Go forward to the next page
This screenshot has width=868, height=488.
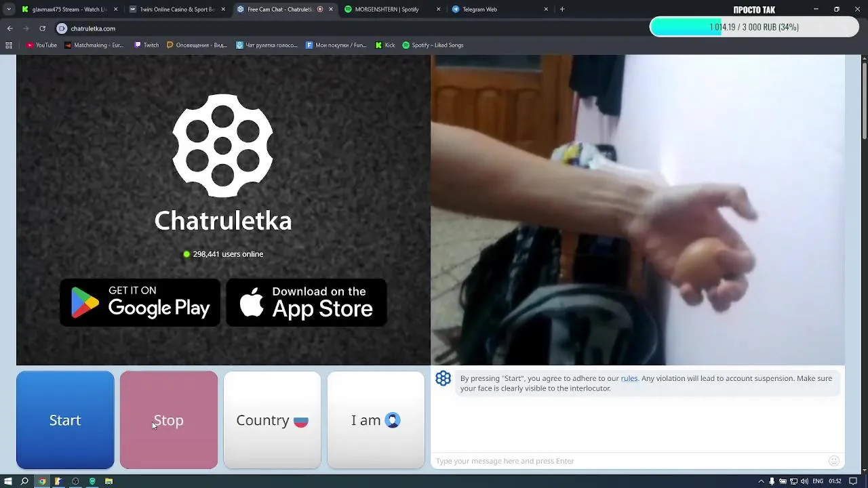tap(26, 28)
